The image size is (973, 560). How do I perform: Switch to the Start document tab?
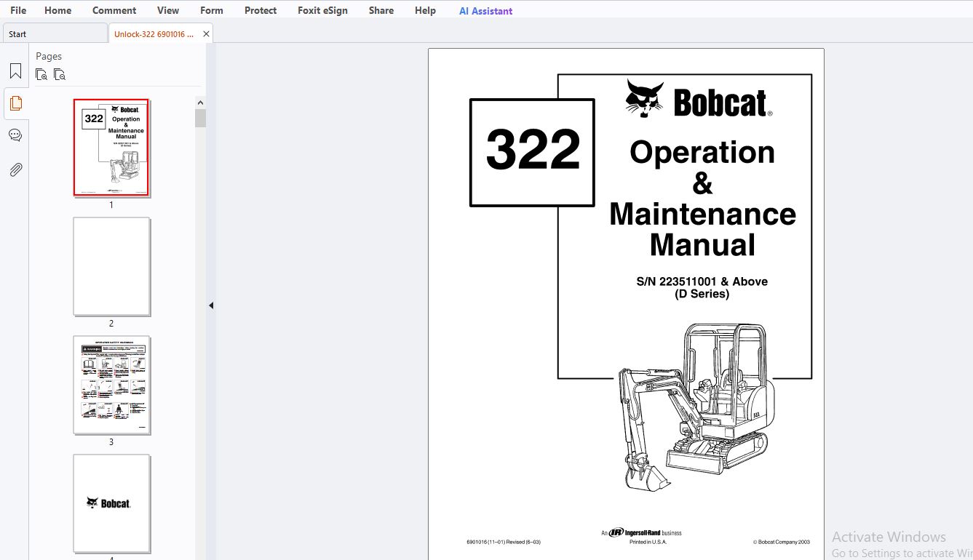coord(55,33)
